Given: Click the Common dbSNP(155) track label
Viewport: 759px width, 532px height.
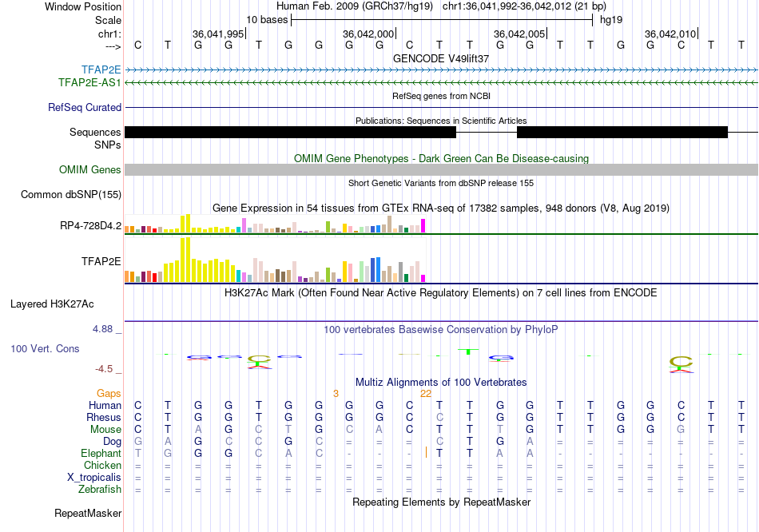Looking at the screenshot, I should click(x=71, y=194).
